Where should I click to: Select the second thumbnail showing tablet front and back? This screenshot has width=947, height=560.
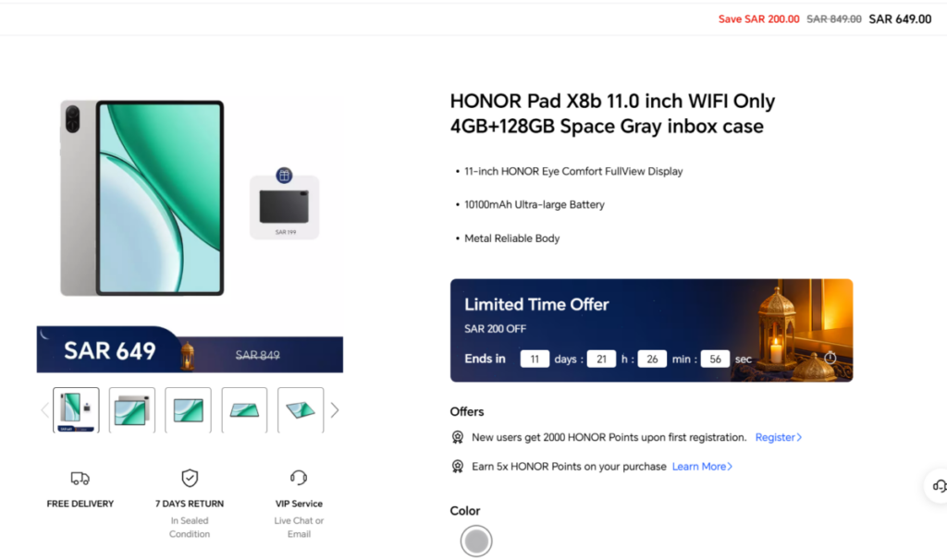point(131,410)
